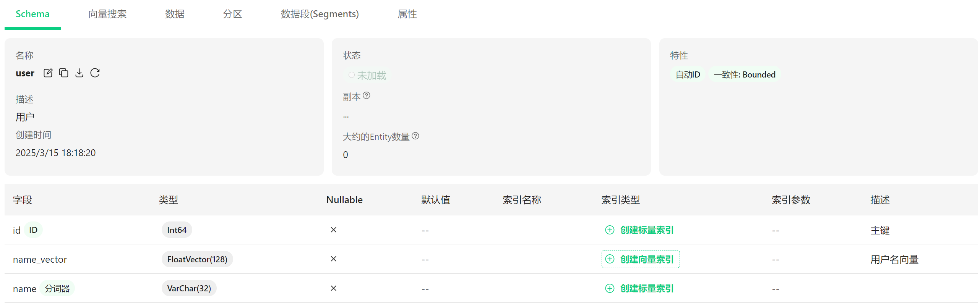Viewport: 980px width, 307px height.
Task: Click 创建向量索引 for name_vector
Action: coord(647,259)
